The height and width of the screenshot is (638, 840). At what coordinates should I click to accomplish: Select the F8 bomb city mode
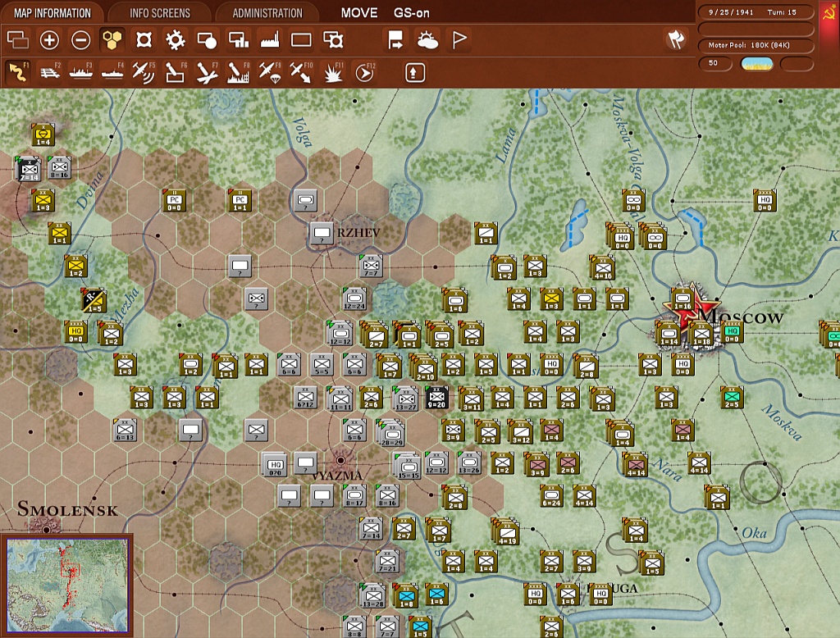coord(239,72)
